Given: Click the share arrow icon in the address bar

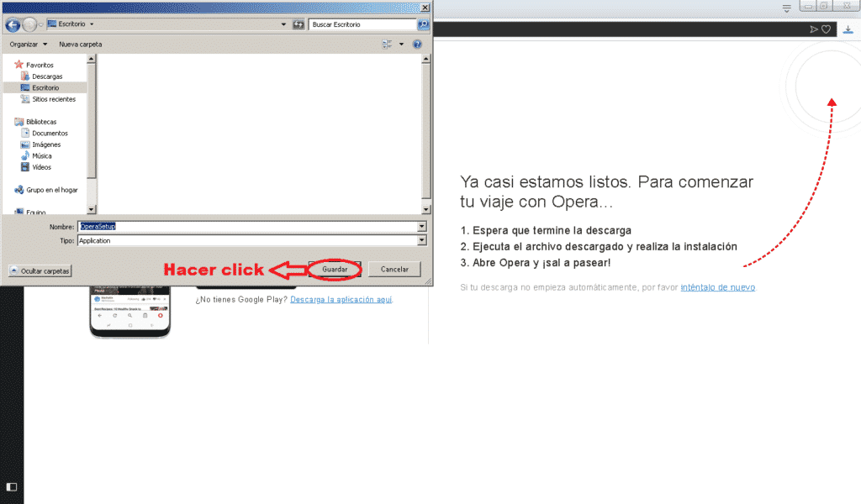Looking at the screenshot, I should coord(813,29).
